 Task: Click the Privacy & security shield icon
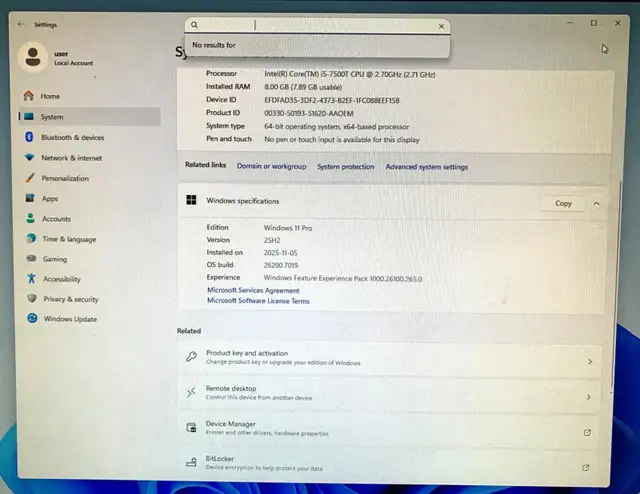pos(32,298)
